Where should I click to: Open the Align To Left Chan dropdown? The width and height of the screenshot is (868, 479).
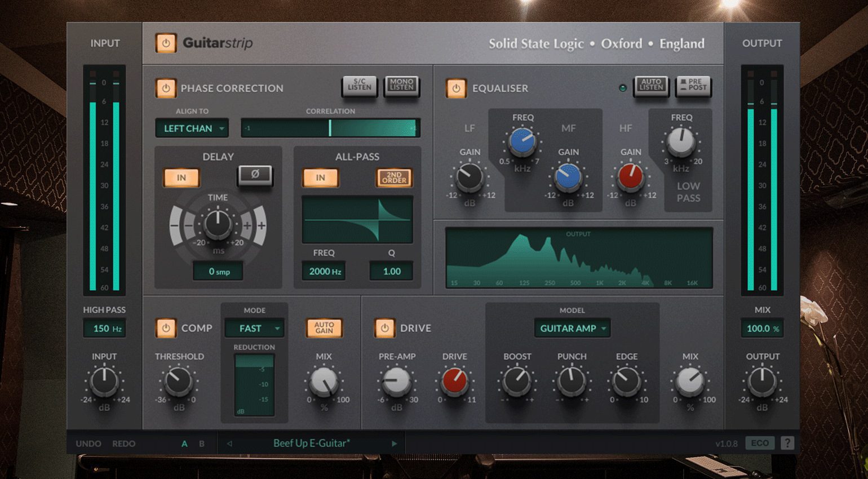[x=192, y=128]
